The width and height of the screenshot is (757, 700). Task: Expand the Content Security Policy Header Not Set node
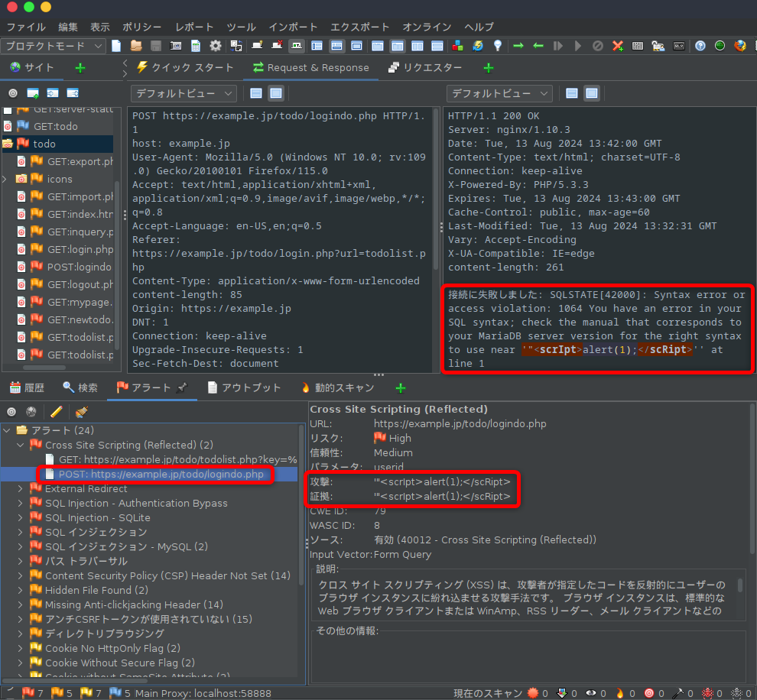coord(21,575)
